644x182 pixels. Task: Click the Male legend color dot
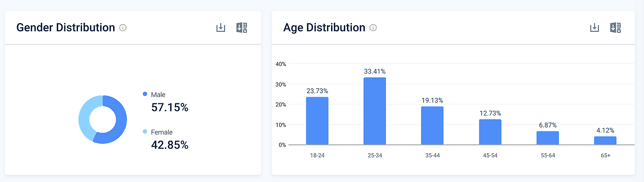point(145,94)
